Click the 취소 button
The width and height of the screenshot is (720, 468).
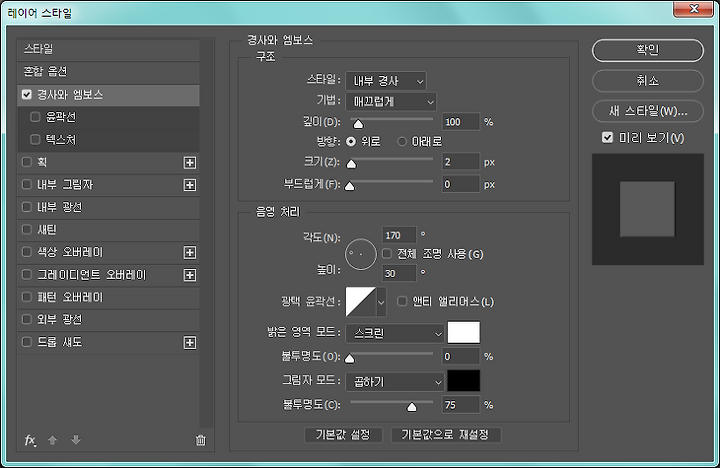(647, 81)
